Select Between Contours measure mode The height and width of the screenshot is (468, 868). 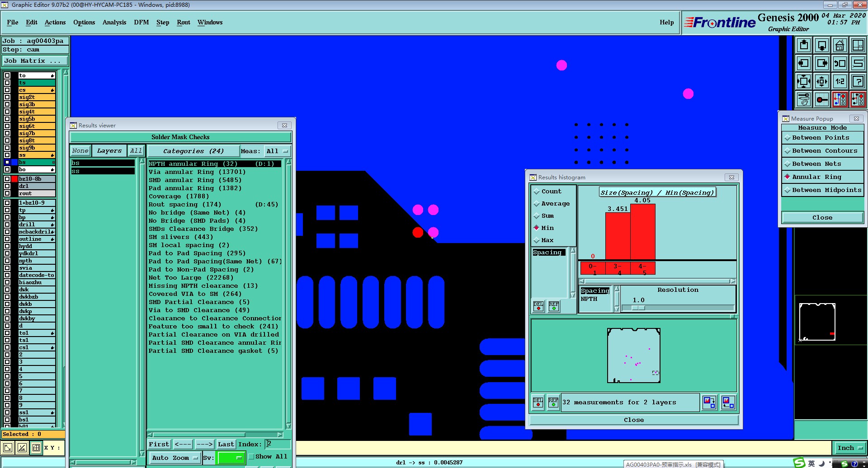822,151
